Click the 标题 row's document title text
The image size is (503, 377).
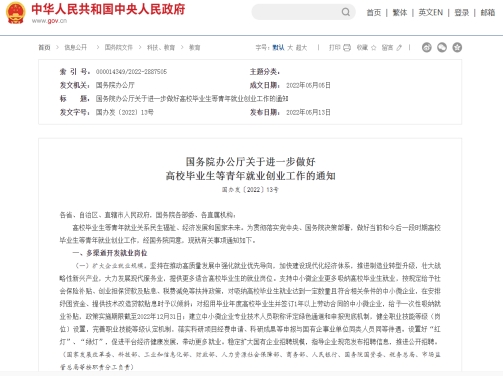[192, 99]
